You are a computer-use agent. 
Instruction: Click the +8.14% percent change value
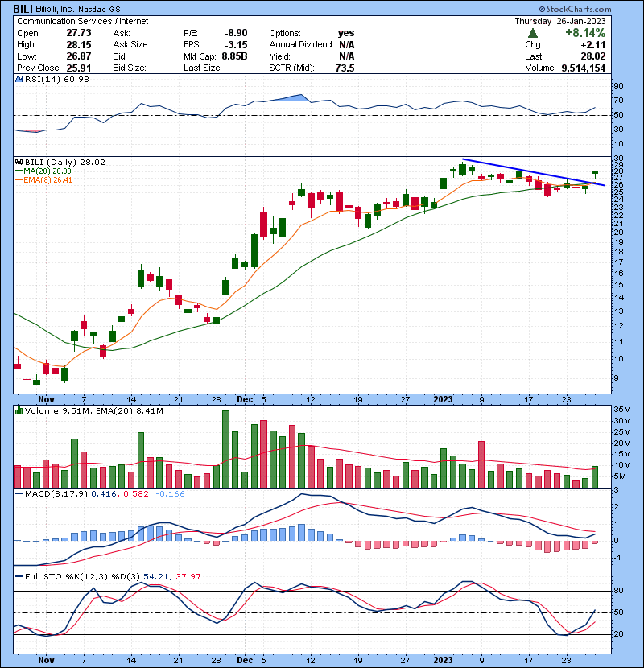tap(585, 33)
